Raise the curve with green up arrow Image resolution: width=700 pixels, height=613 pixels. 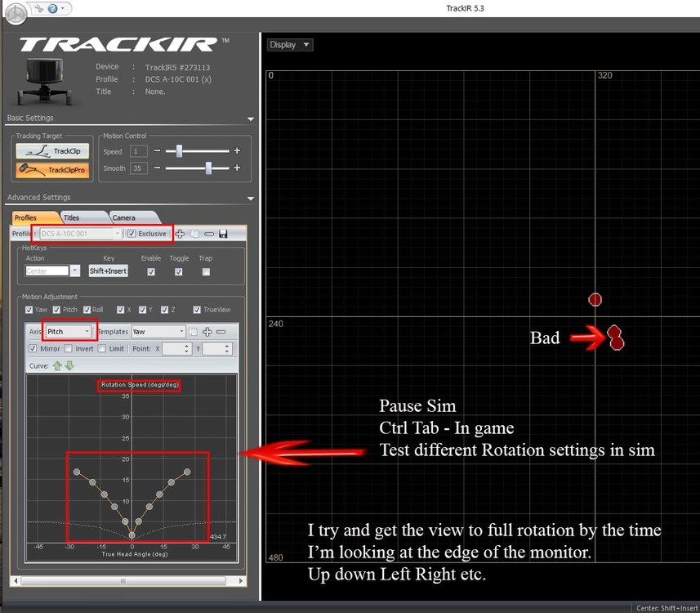point(57,366)
